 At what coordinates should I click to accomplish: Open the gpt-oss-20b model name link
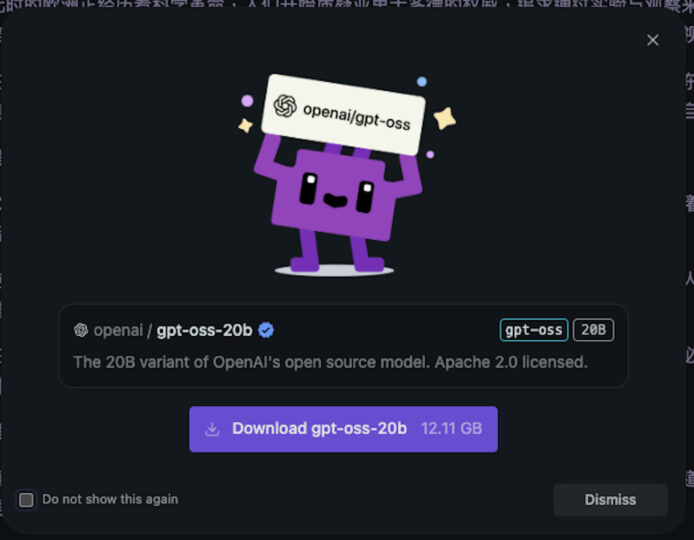point(204,330)
